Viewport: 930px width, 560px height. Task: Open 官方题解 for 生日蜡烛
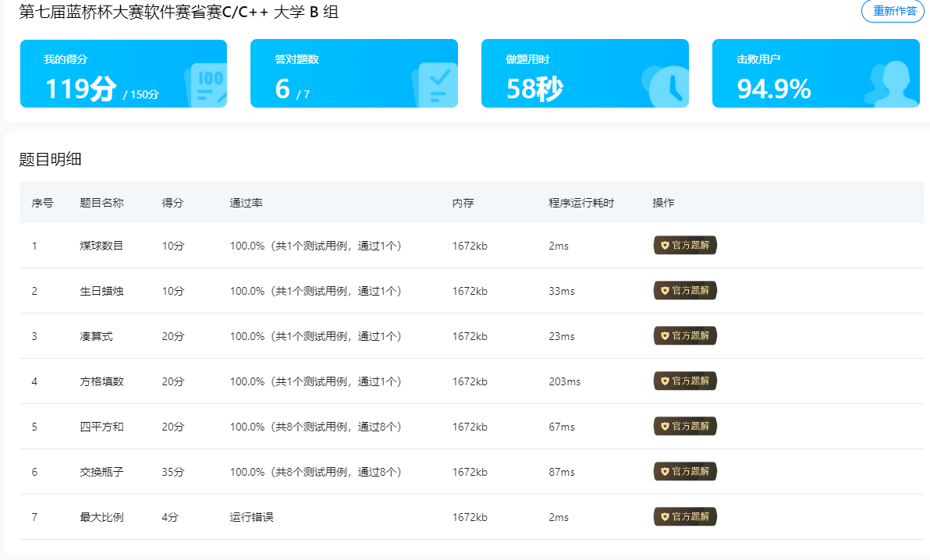(x=685, y=290)
